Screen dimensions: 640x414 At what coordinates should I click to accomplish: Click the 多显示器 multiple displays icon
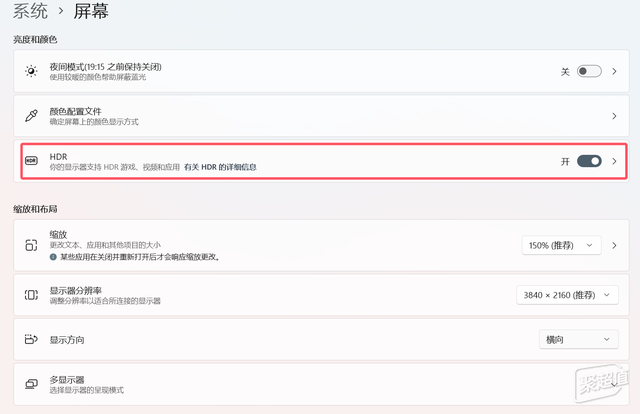coord(31,384)
